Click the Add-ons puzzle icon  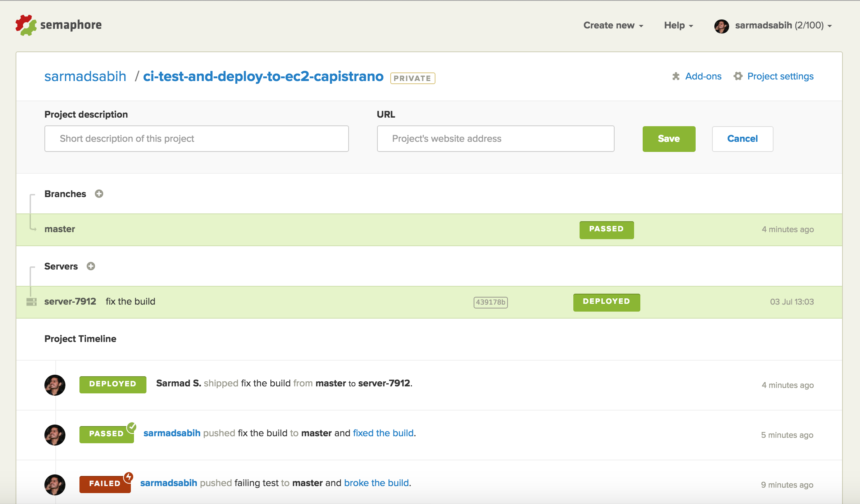click(676, 76)
